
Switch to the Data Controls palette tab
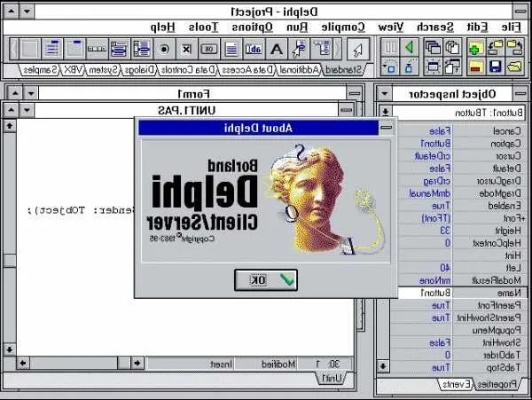pyautogui.click(x=188, y=70)
